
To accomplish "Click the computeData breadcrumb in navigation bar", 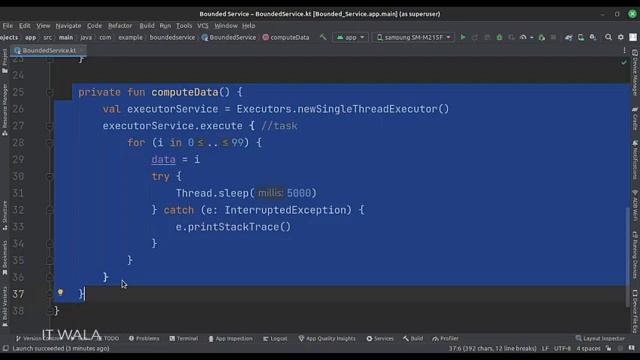I will (x=286, y=37).
